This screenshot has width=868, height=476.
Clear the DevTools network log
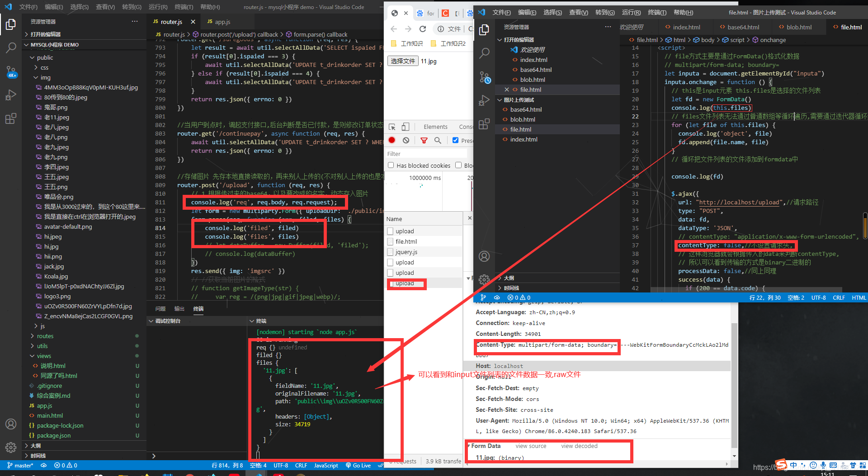[406, 140]
